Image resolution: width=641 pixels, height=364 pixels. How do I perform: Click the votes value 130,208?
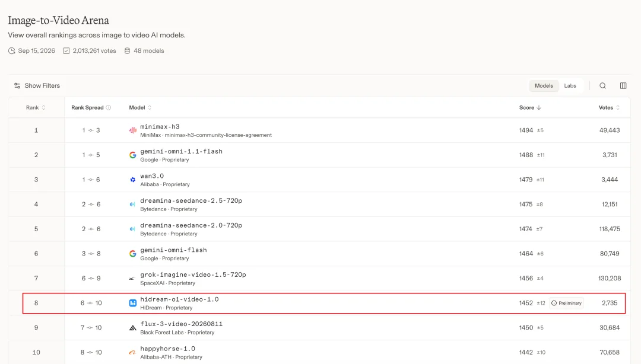point(609,279)
